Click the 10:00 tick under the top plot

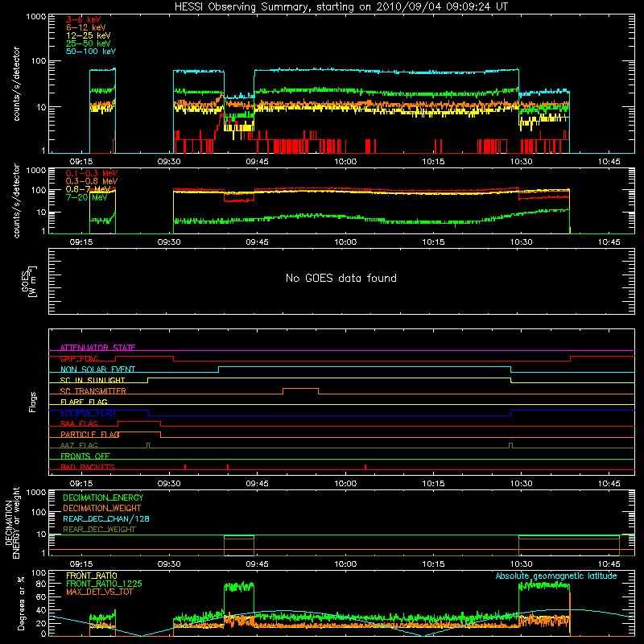345,162
